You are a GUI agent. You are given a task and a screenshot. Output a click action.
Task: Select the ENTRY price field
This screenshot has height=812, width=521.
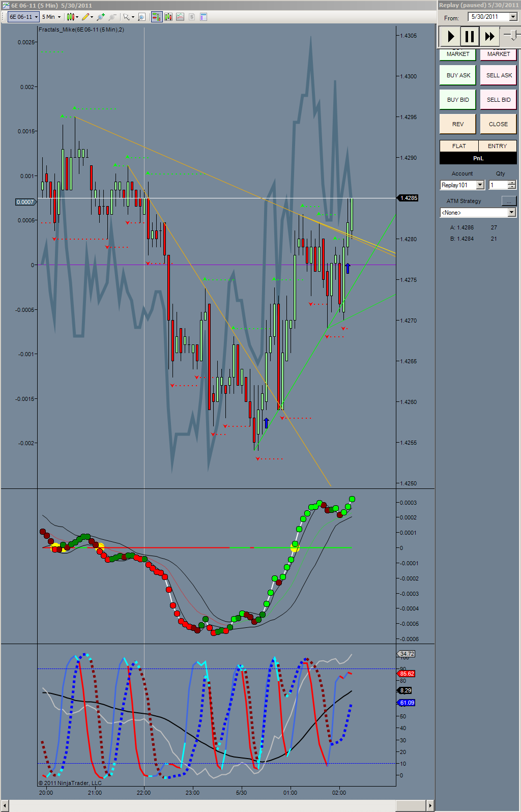pos(498,146)
